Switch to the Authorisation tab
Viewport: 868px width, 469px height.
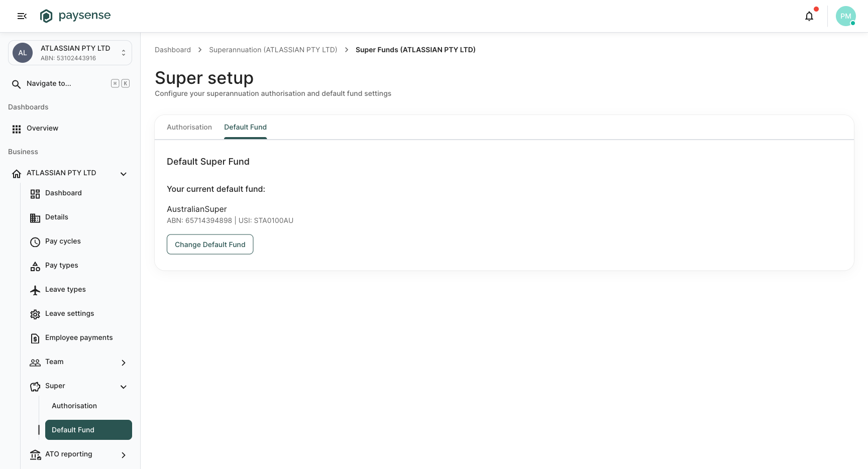(x=189, y=127)
